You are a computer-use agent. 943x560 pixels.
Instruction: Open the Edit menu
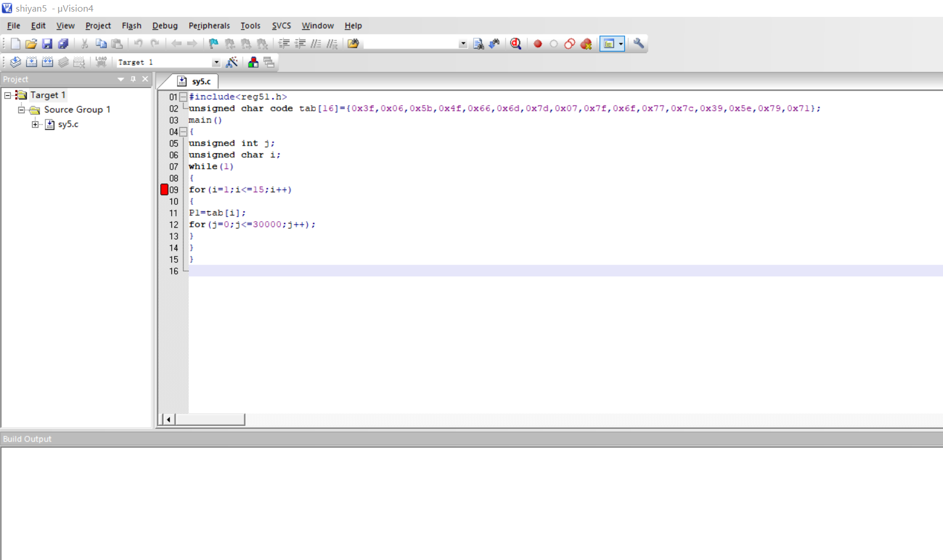[x=38, y=26]
